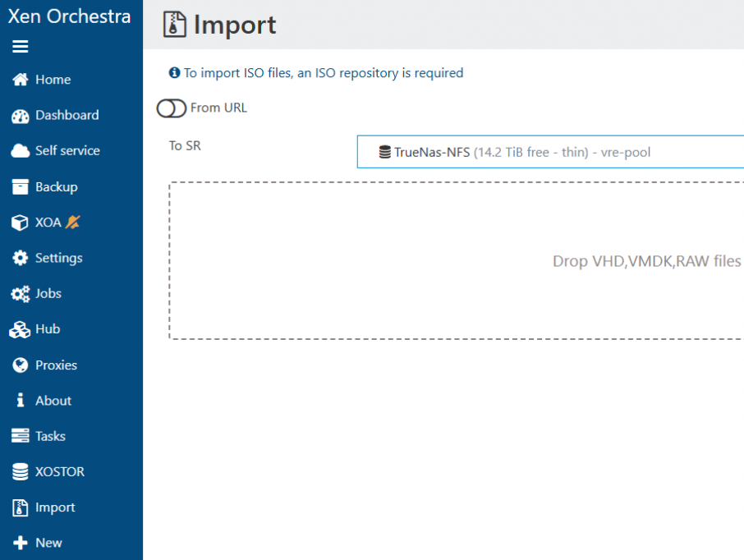Open the Settings menu label
Viewport: 744px width, 560px height.
59,258
